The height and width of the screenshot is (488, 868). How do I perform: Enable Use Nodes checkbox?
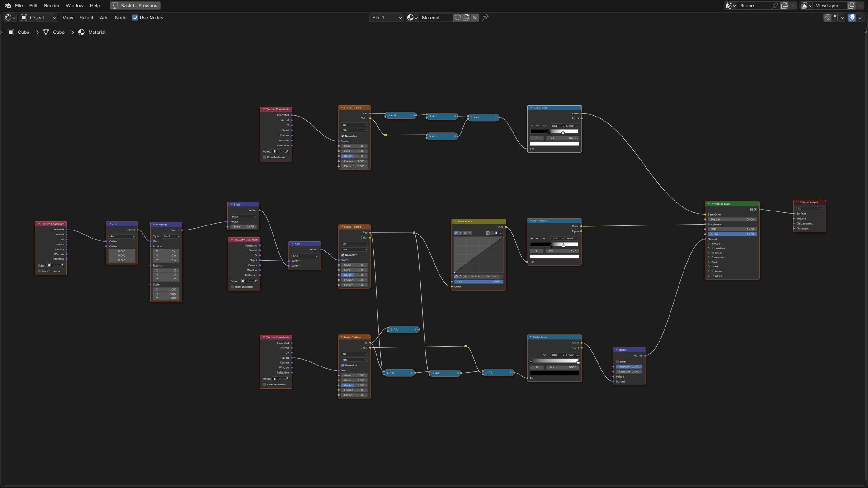click(x=135, y=18)
